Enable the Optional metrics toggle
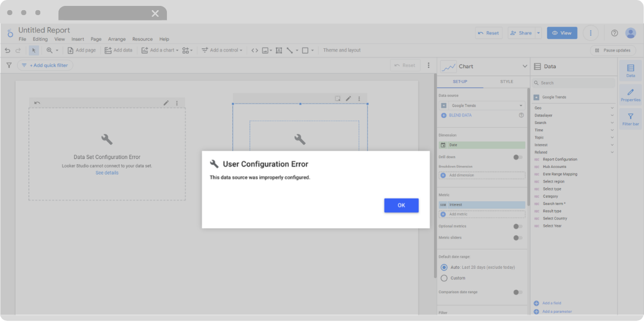This screenshot has height=322, width=644. 517,226
